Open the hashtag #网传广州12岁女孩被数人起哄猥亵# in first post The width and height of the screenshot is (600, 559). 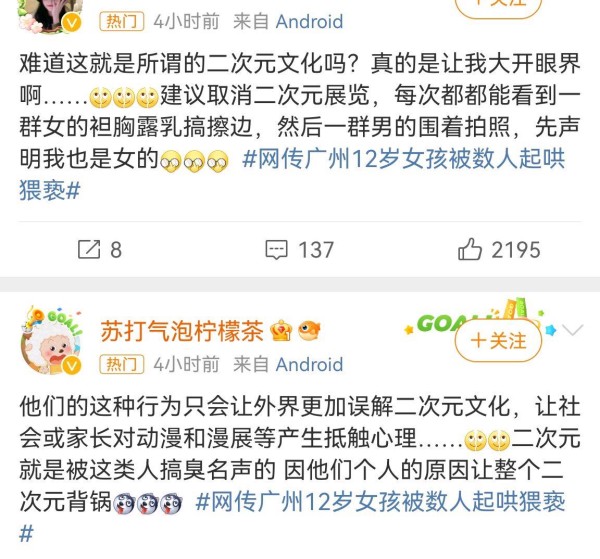coord(293,174)
